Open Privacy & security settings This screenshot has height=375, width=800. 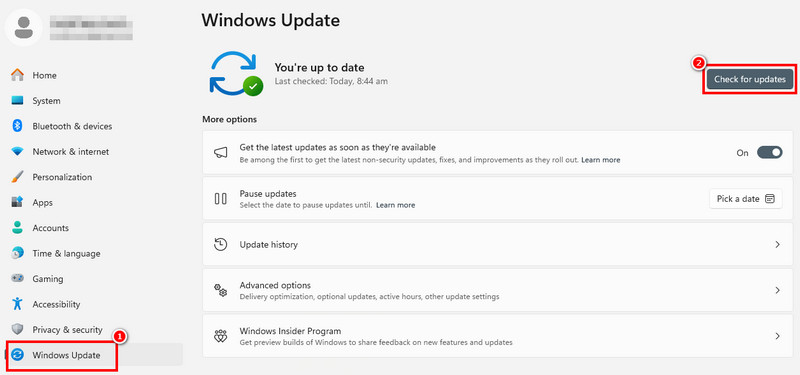tap(67, 330)
